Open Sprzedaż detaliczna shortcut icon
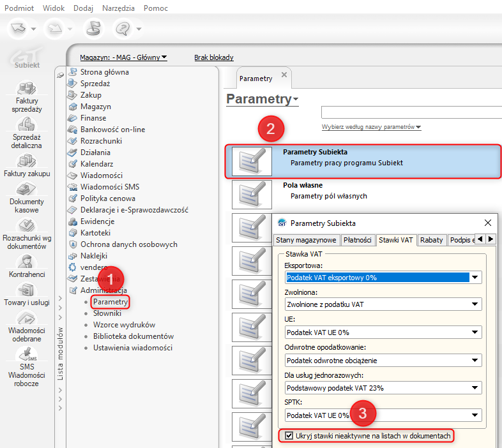The image size is (502, 448). tap(27, 124)
